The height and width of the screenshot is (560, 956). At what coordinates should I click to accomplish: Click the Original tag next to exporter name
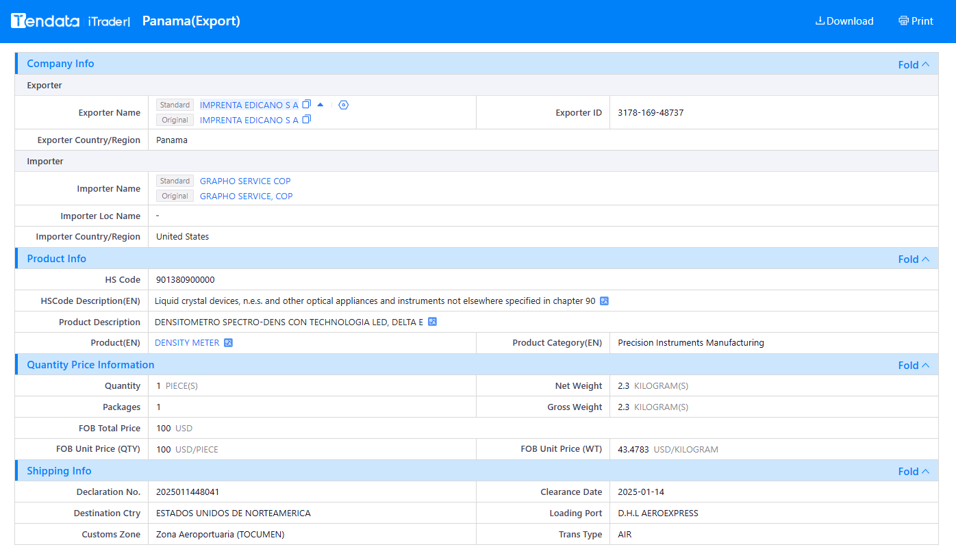click(x=175, y=120)
